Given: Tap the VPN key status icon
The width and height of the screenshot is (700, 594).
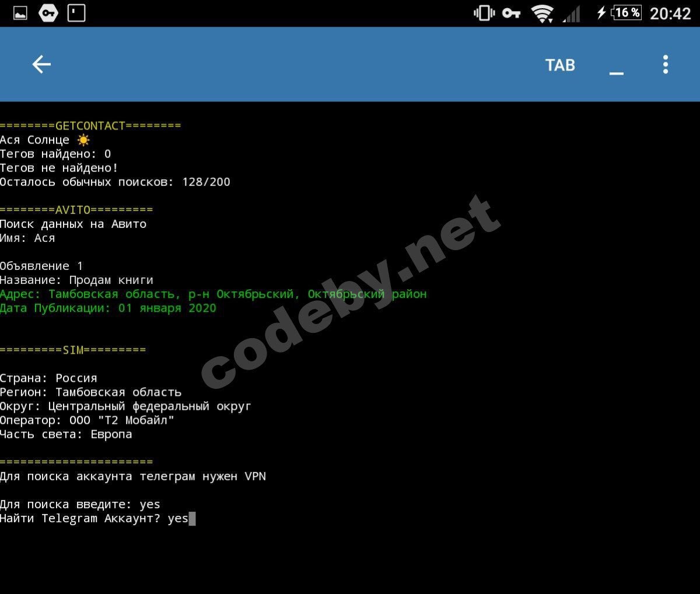Looking at the screenshot, I should [x=511, y=13].
